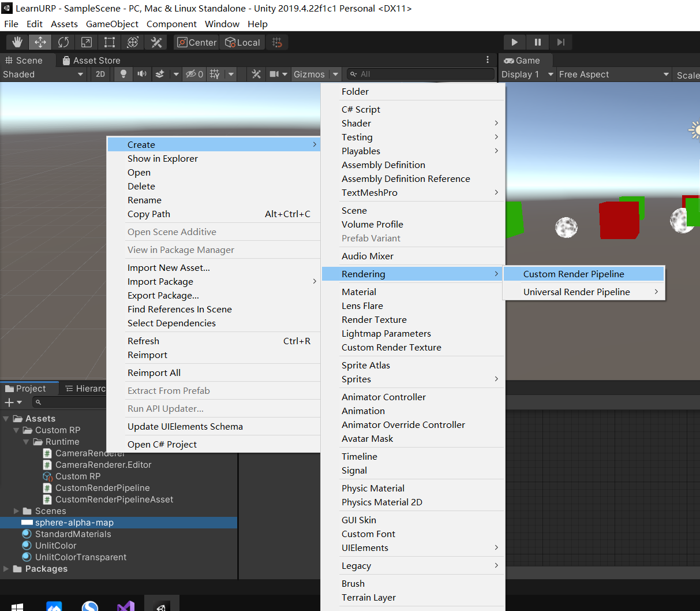The height and width of the screenshot is (611, 700).
Task: Open the scene search All field
Action: (420, 74)
